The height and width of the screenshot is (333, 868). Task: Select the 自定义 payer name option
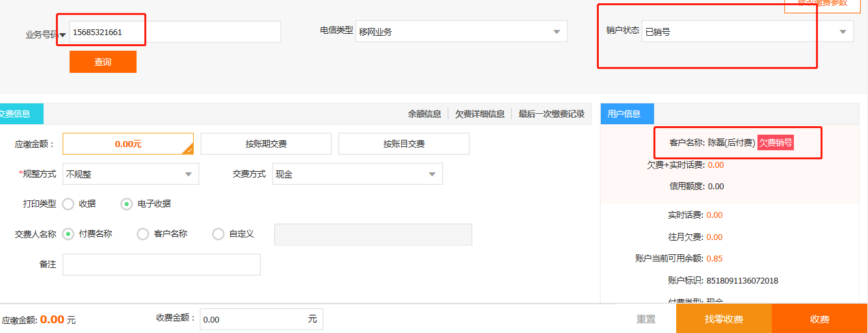218,234
